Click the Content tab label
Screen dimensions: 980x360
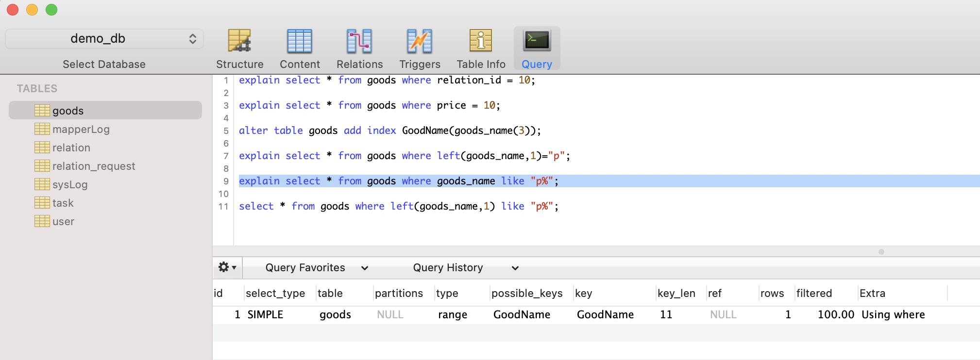click(300, 64)
